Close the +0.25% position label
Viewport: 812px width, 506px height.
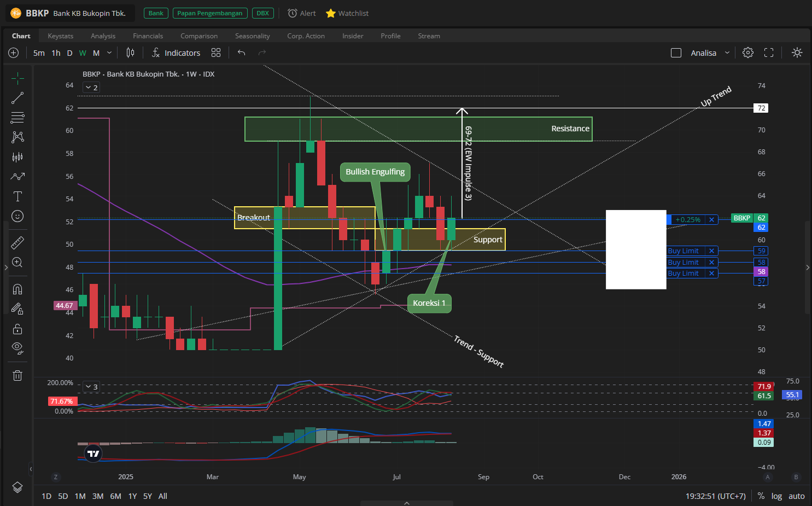pyautogui.click(x=711, y=219)
